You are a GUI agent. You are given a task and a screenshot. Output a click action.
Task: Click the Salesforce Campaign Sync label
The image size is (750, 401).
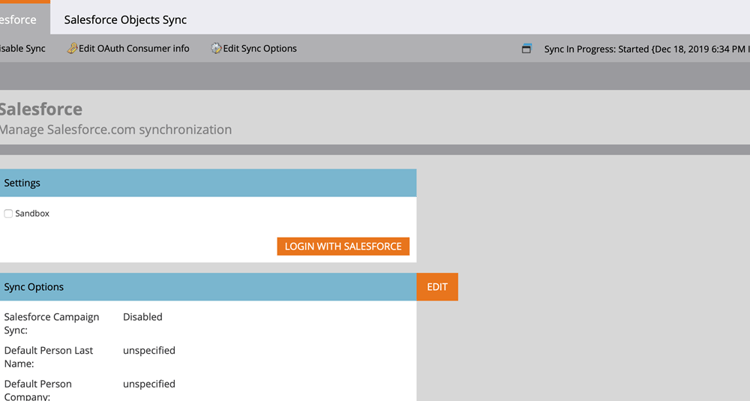[x=52, y=323]
